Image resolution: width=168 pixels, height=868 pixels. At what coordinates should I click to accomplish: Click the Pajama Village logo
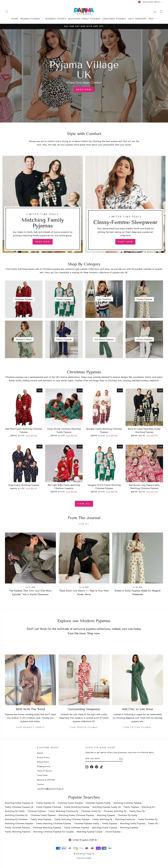[84, 11]
